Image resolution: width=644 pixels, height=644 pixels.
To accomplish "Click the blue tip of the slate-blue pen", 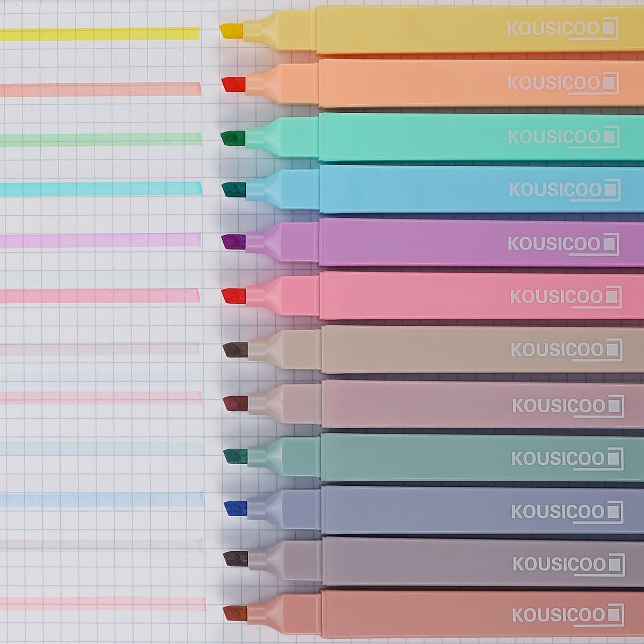I will pyautogui.click(x=236, y=509).
